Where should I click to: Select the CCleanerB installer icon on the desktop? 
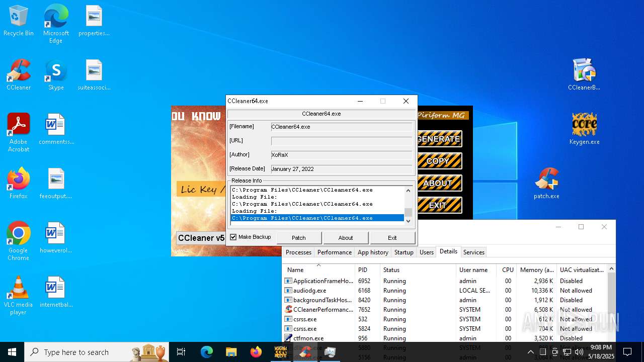pos(584,74)
